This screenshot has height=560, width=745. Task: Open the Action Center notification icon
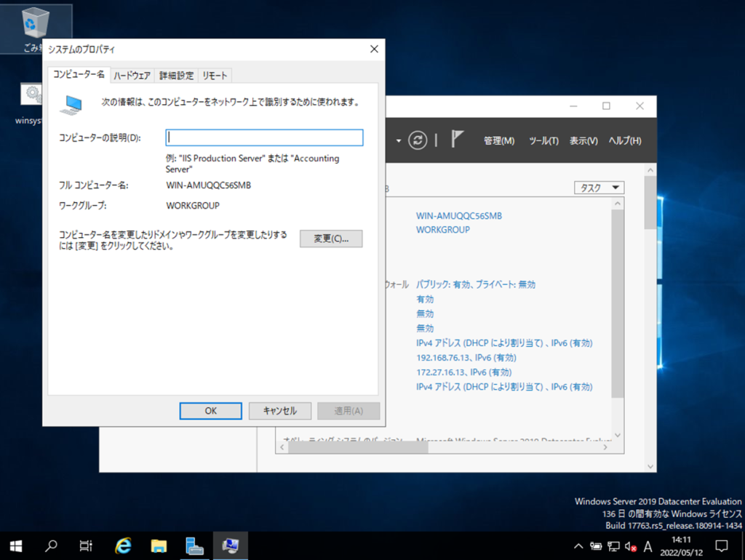tap(722, 545)
